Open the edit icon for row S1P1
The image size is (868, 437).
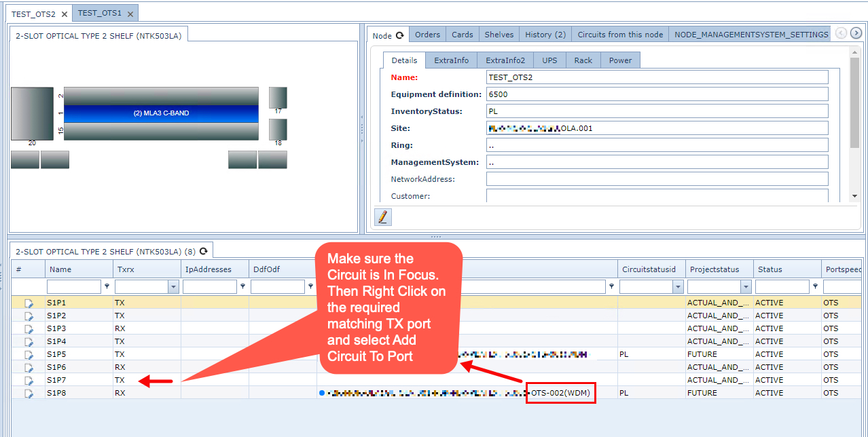(x=29, y=303)
